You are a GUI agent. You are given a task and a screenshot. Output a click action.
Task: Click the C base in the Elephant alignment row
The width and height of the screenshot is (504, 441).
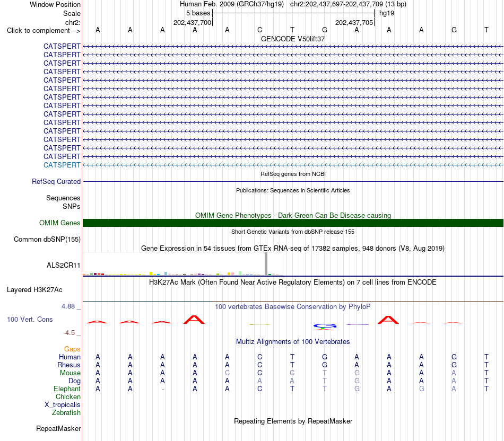tap(260, 389)
